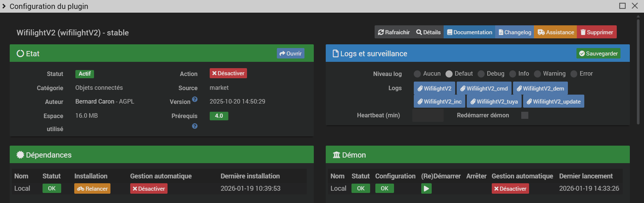The height and width of the screenshot is (203, 644).
Task: Click Sauvegarder to save log settings
Action: (x=598, y=54)
